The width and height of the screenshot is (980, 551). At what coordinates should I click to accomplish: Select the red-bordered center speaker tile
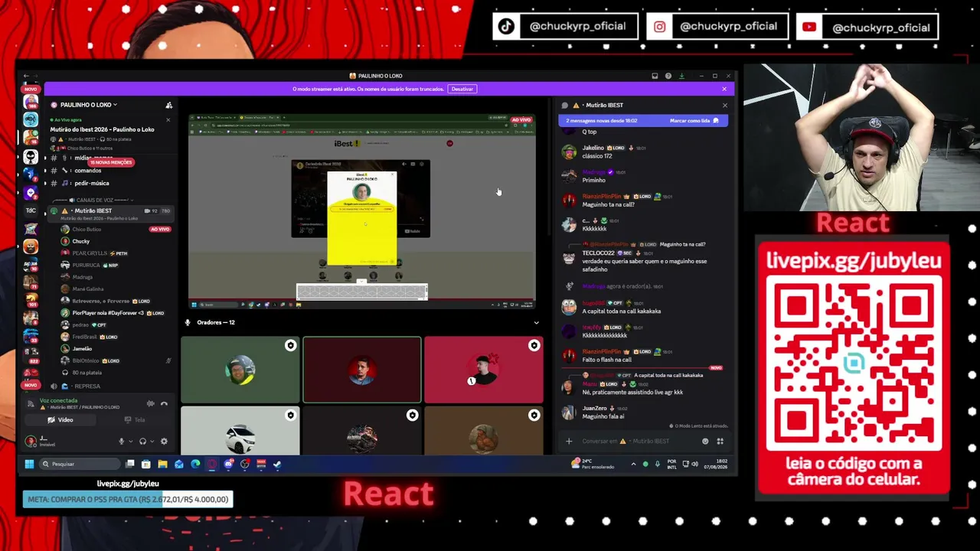(x=362, y=370)
